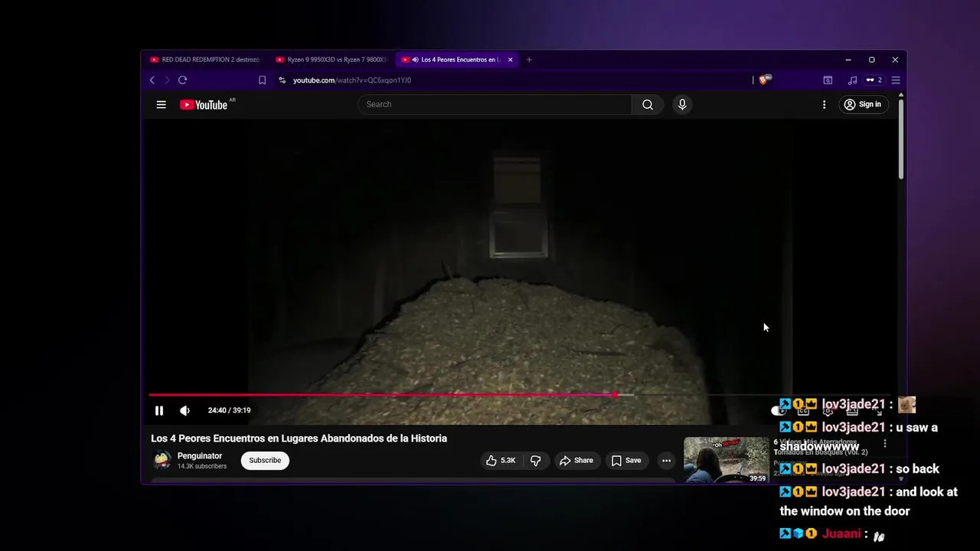Click the 14.3K subscribers text

(202, 467)
